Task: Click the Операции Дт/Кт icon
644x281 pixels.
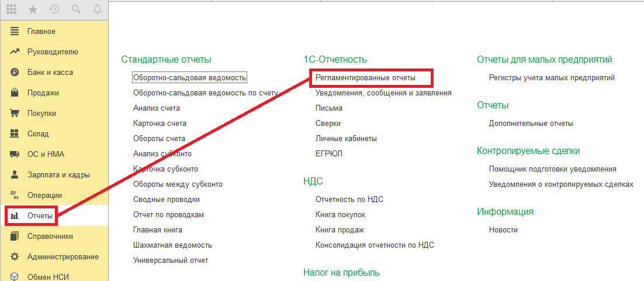Action: click(x=15, y=196)
